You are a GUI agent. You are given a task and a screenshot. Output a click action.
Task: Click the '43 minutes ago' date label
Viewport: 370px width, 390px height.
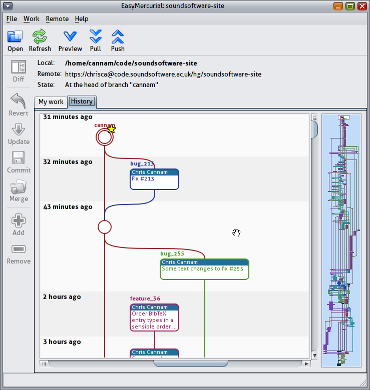[68, 207]
